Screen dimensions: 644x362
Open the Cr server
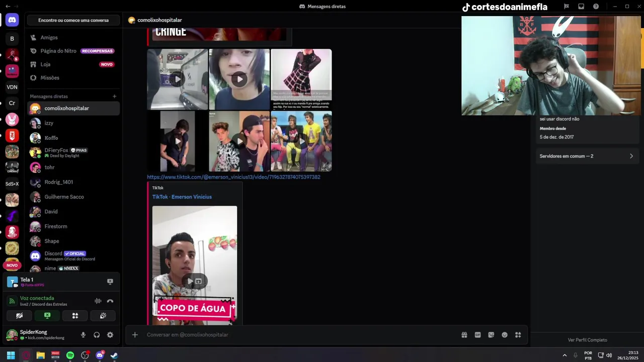click(12, 103)
